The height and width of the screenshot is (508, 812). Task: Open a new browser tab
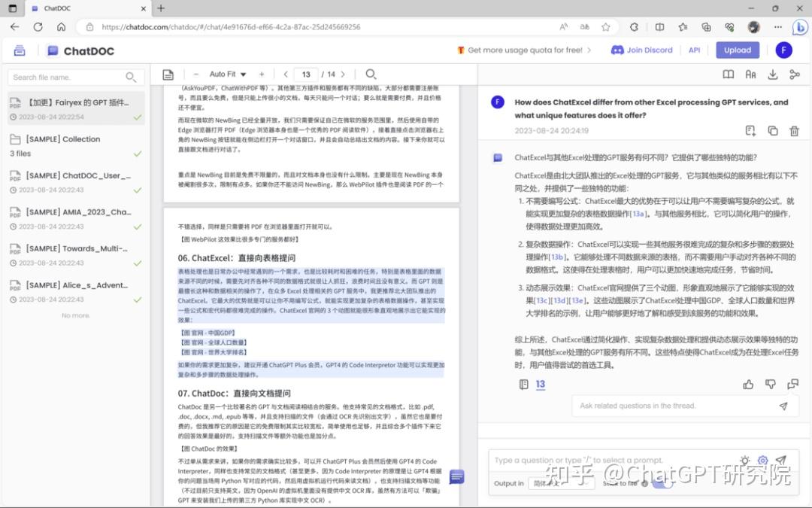point(161,8)
